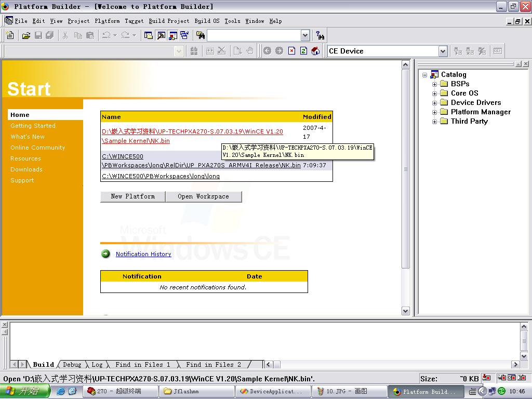
Task: Open the C:\WINCE500 RelDir NK.bin link
Action: point(201,161)
